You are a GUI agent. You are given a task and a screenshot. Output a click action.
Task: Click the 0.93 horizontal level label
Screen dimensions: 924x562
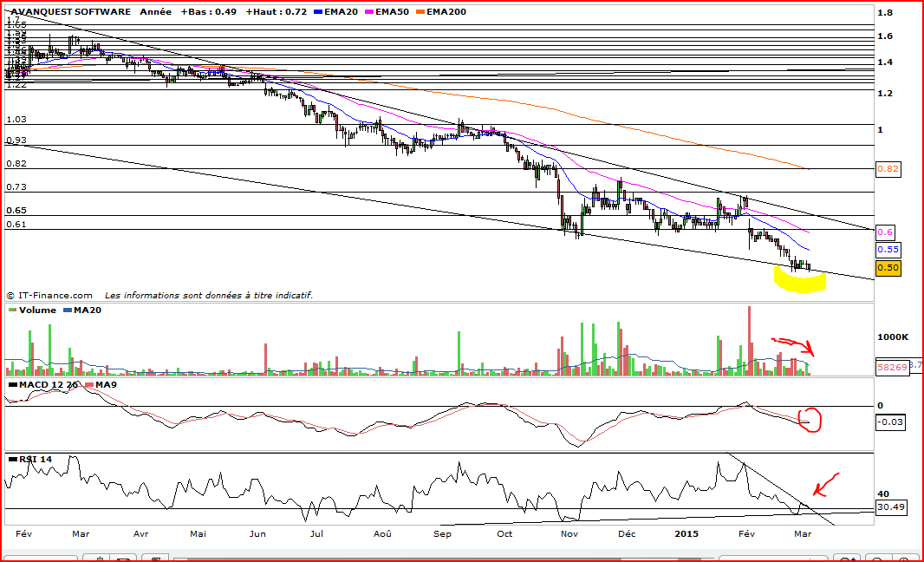(x=16, y=140)
